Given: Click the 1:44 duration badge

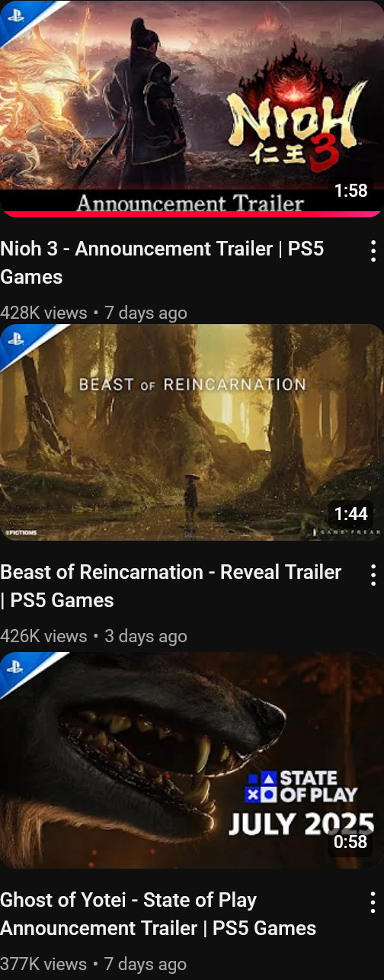Looking at the screenshot, I should (x=350, y=513).
